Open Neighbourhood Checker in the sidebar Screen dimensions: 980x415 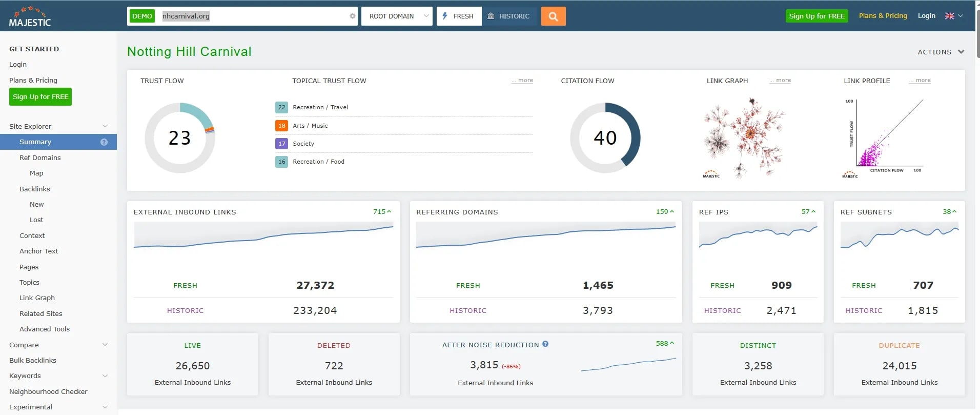pyautogui.click(x=48, y=391)
